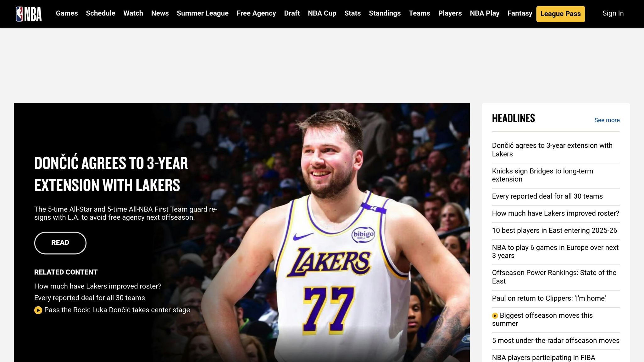Click the READ button on featured story
The width and height of the screenshot is (644, 362).
point(60,243)
